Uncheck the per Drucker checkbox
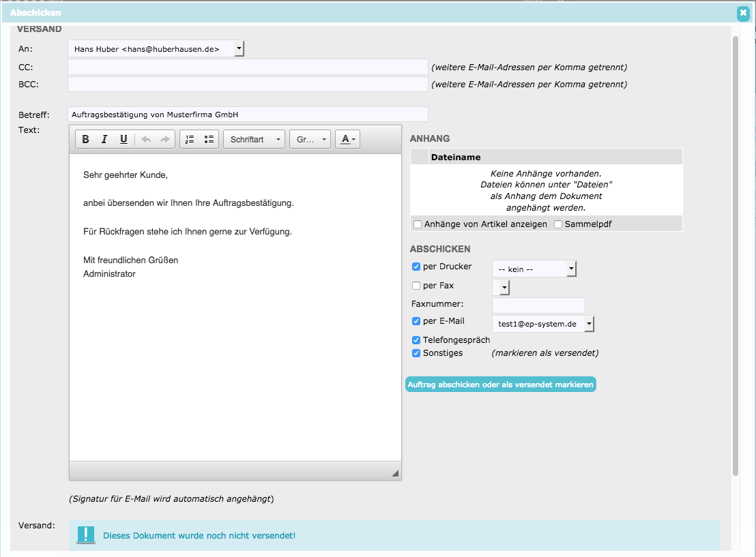 tap(416, 267)
